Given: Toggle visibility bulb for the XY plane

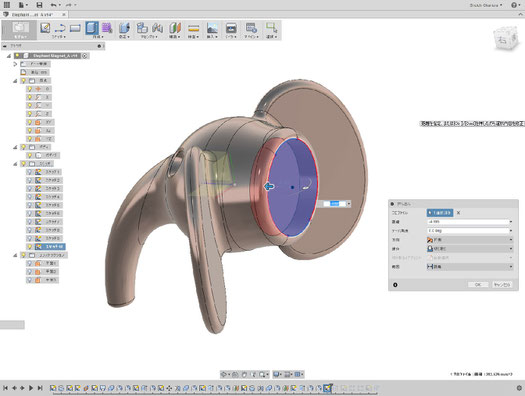Looking at the screenshot, I should coord(30,122).
